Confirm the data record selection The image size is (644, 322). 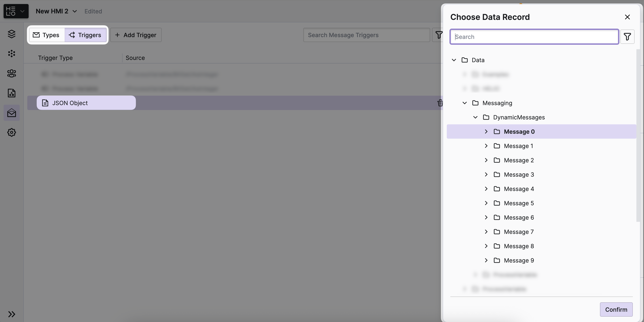[x=616, y=309]
